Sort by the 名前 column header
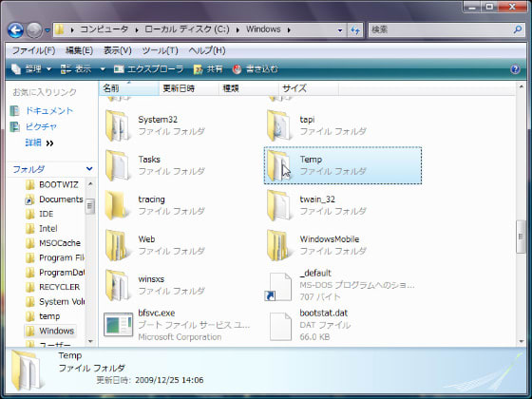This screenshot has width=532, height=399. click(x=129, y=88)
